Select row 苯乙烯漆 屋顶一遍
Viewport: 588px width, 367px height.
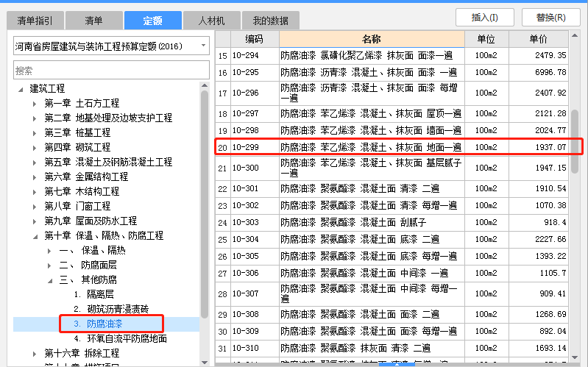pos(392,113)
